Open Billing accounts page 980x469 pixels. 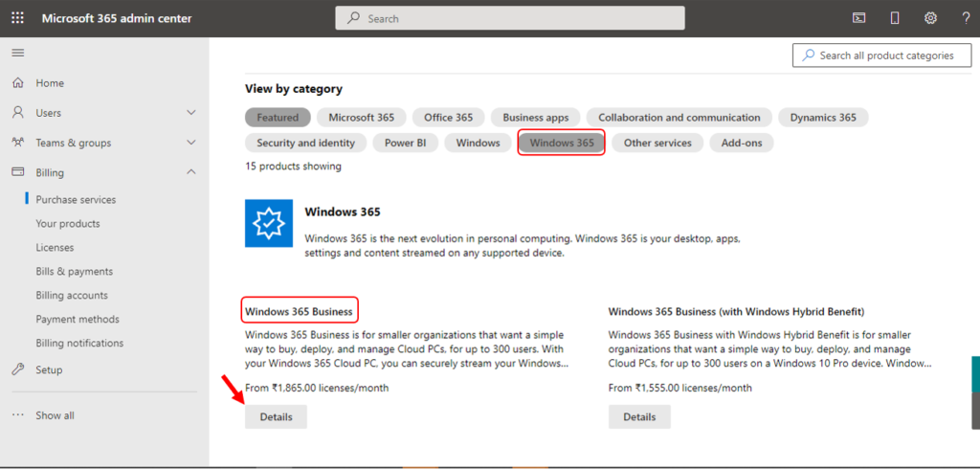tap(72, 295)
